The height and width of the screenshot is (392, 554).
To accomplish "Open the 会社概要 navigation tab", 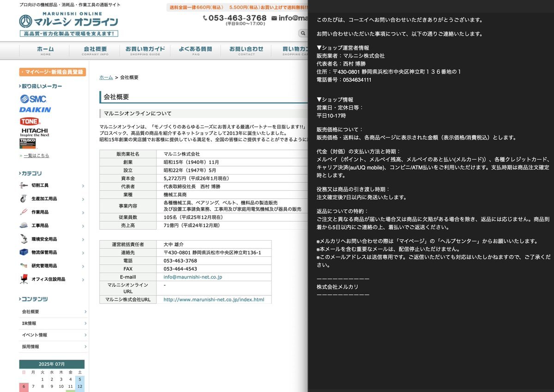I will coord(95,51).
